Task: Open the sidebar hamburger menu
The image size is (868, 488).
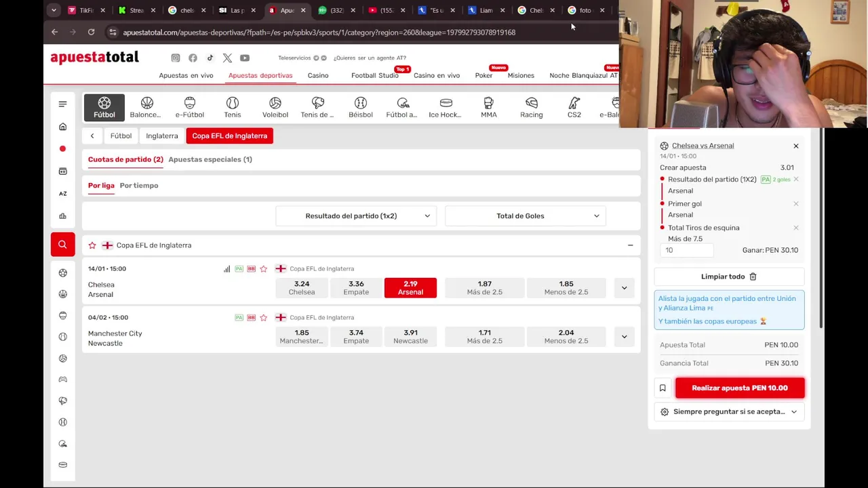Action: point(62,104)
